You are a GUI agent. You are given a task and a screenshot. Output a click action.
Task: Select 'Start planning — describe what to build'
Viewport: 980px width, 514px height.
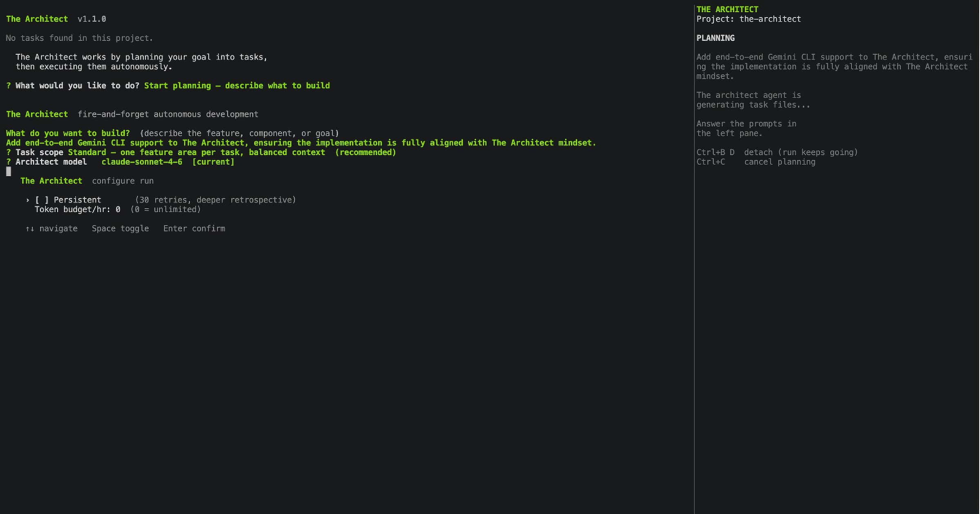(x=237, y=86)
